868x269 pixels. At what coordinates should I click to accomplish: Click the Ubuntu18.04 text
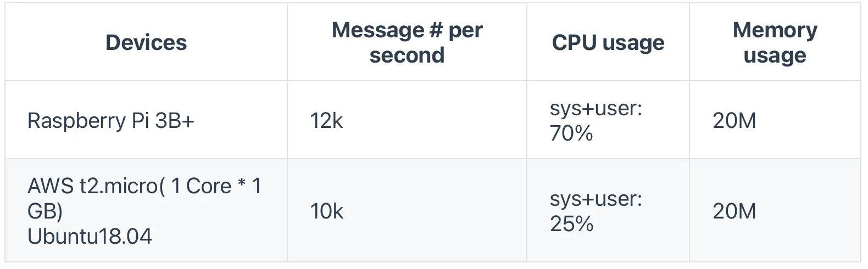click(90, 237)
